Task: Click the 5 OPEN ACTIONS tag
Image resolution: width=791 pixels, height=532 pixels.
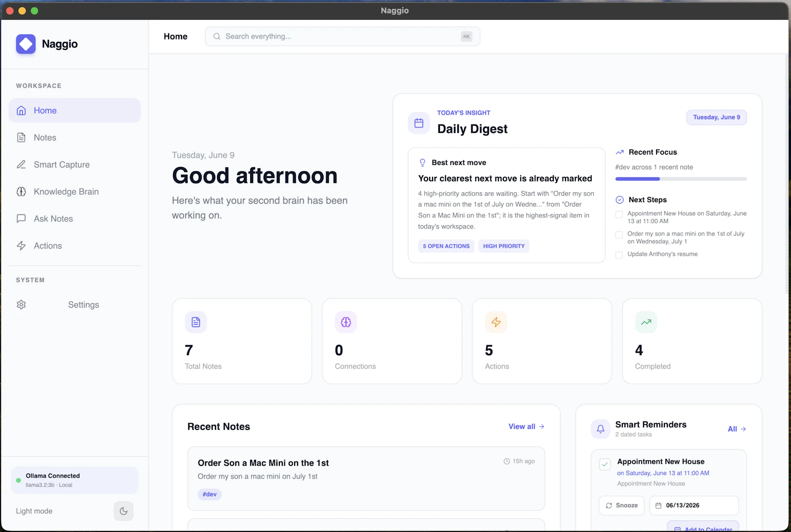Action: [x=446, y=246]
